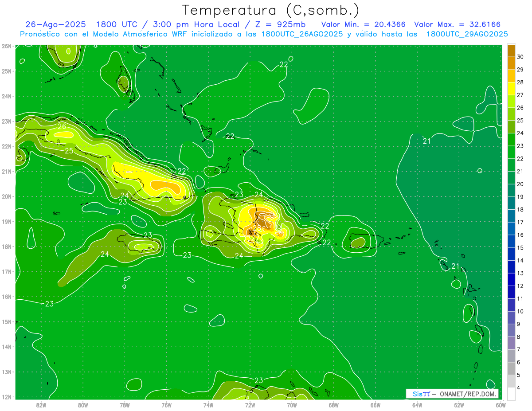Image resolution: width=532 pixels, height=411 pixels.
Task: Click the '25' contour label south of Cuba
Action: 69,151
